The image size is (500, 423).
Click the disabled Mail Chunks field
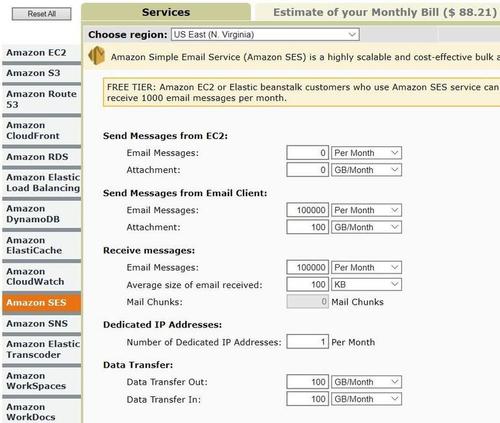[307, 302]
